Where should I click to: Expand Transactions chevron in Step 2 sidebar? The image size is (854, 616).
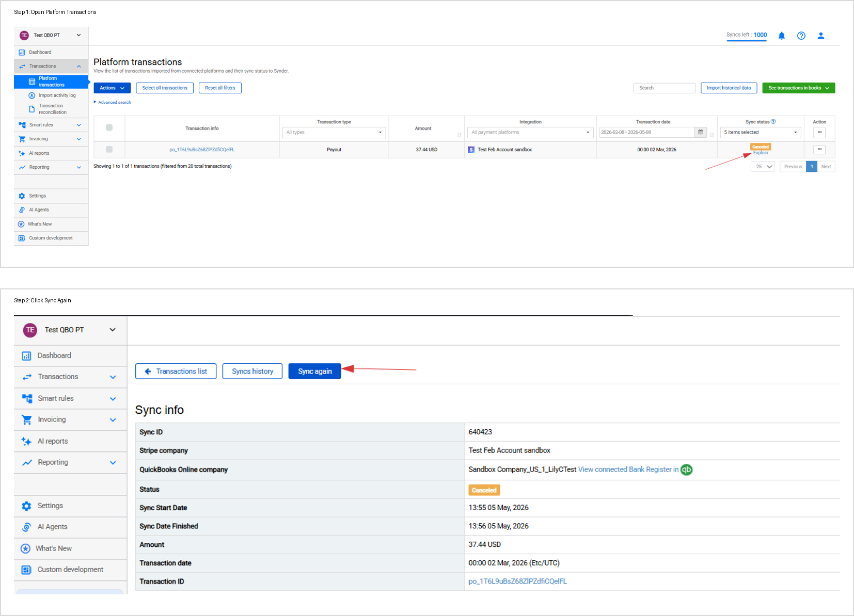[113, 377]
